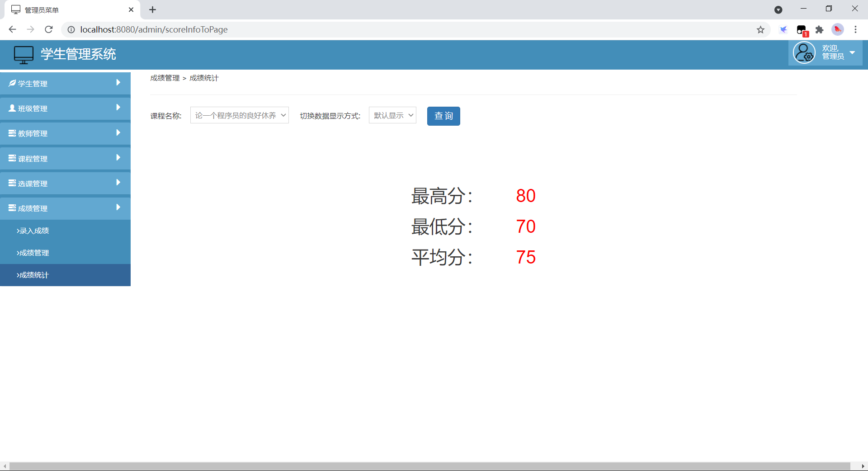Click the 选课管理 icon in sidebar
This screenshot has height=471, width=868.
point(11,183)
